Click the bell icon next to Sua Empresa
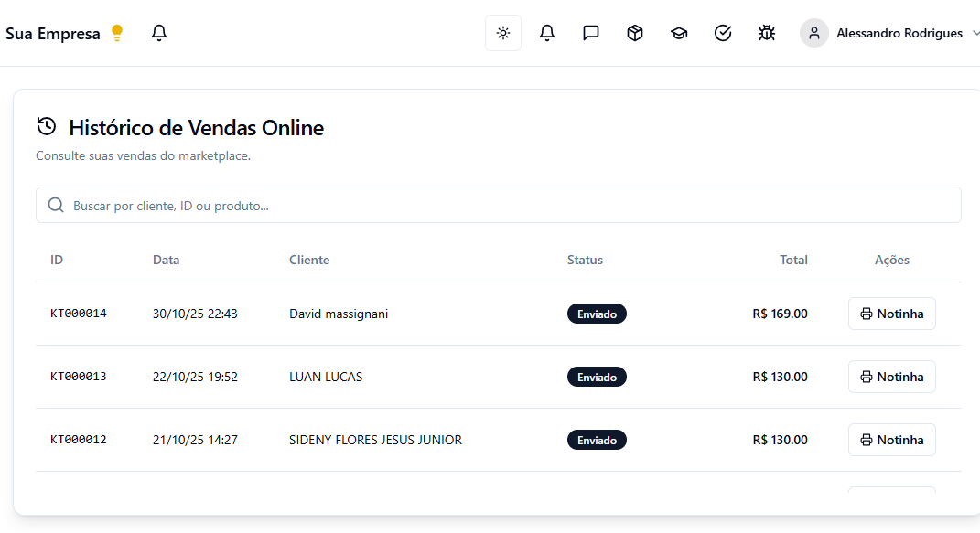Viewport: 980px width, 533px height. click(x=158, y=32)
